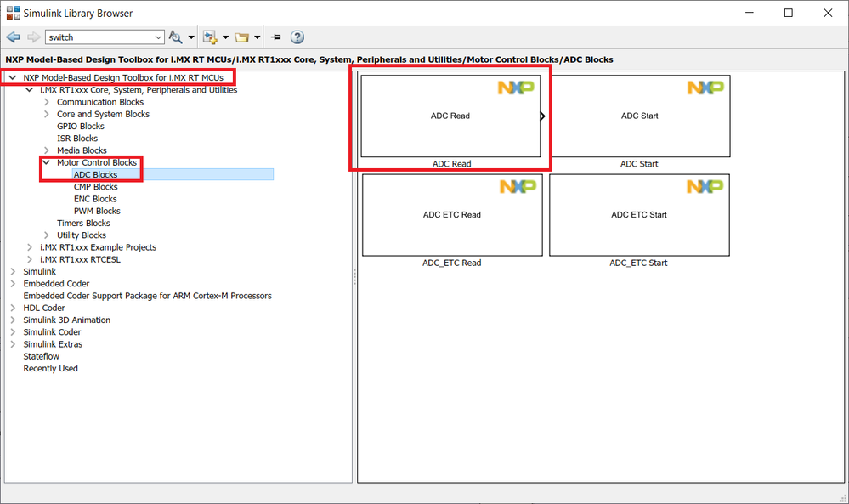
Task: Select Motor Control Blocks item
Action: pyautogui.click(x=97, y=162)
